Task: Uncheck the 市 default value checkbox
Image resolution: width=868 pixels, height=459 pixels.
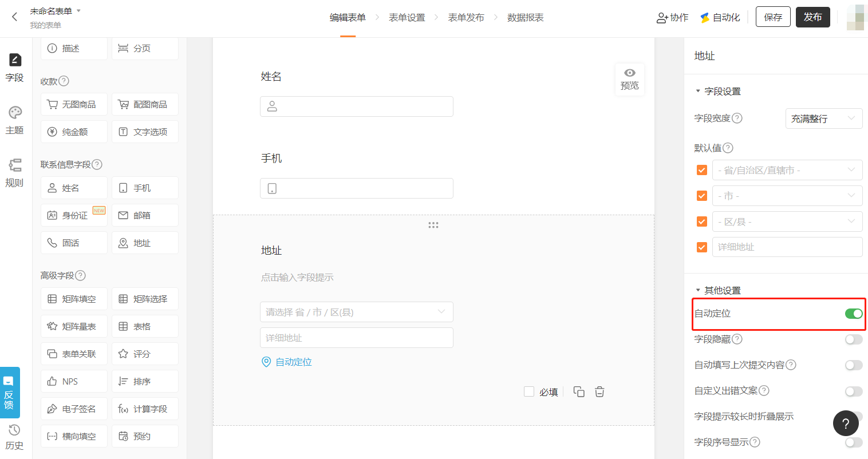Action: point(702,196)
